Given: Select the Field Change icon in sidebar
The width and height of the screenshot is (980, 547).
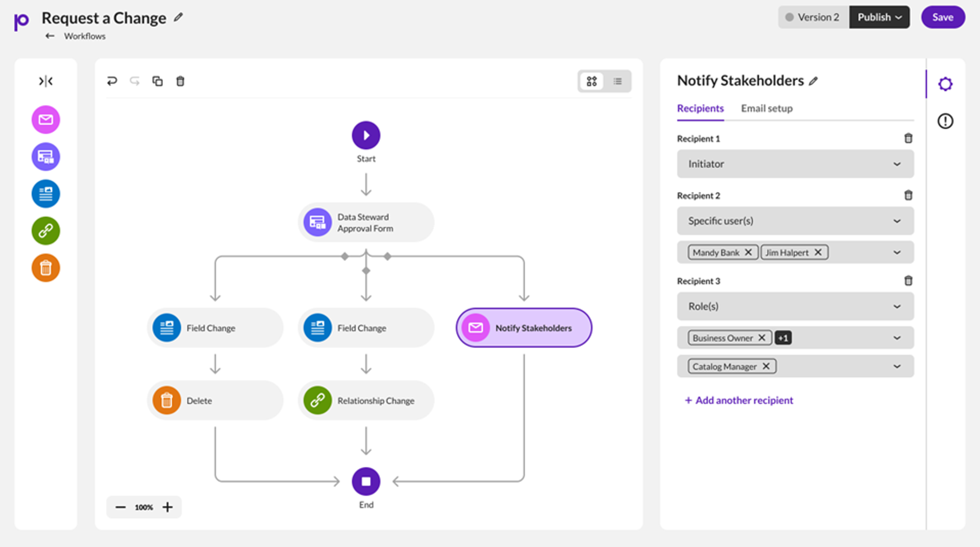Looking at the screenshot, I should pyautogui.click(x=45, y=193).
